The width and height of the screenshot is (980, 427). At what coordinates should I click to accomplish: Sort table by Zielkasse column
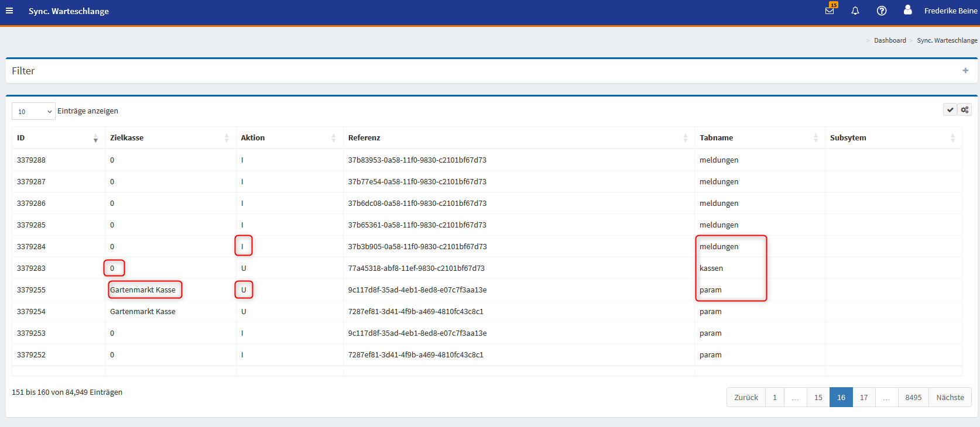pos(169,138)
